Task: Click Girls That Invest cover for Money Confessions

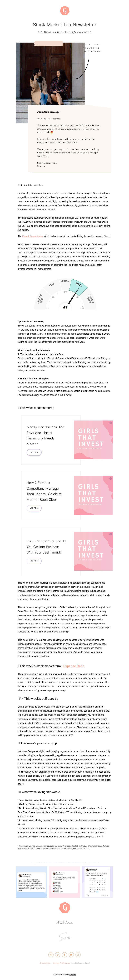Action: 93,440
